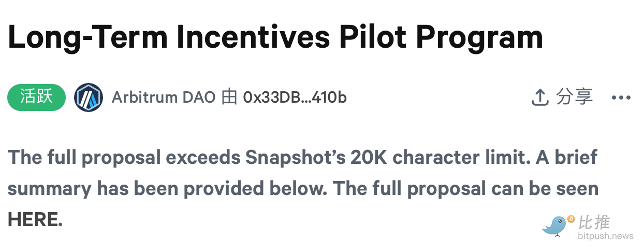
Task: Click the Long-Term Incentives Pilot Program title
Action: click(x=275, y=37)
